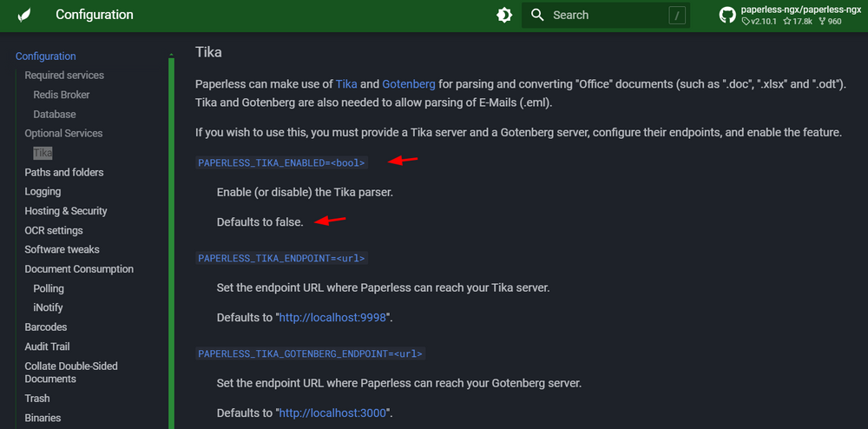Click the green sidebar scrollbar
Viewport: 868px width, 429px height.
pos(171,242)
